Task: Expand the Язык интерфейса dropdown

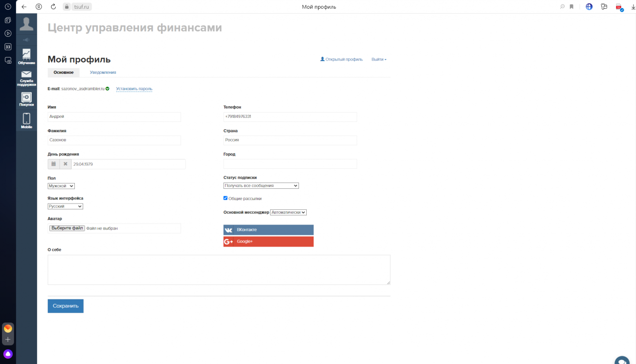Action: [65, 206]
